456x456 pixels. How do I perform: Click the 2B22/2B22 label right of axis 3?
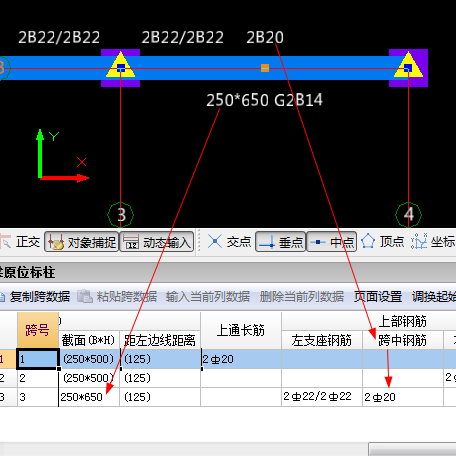182,37
